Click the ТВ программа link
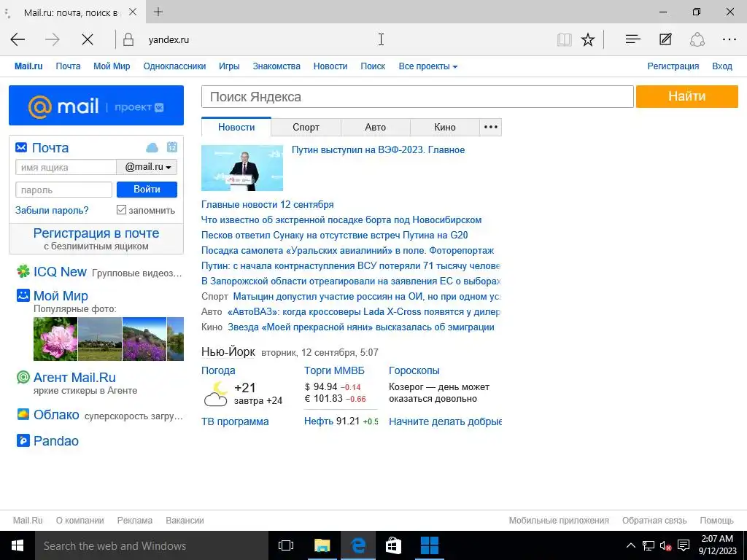Viewport: 747px width, 560px height. click(235, 421)
